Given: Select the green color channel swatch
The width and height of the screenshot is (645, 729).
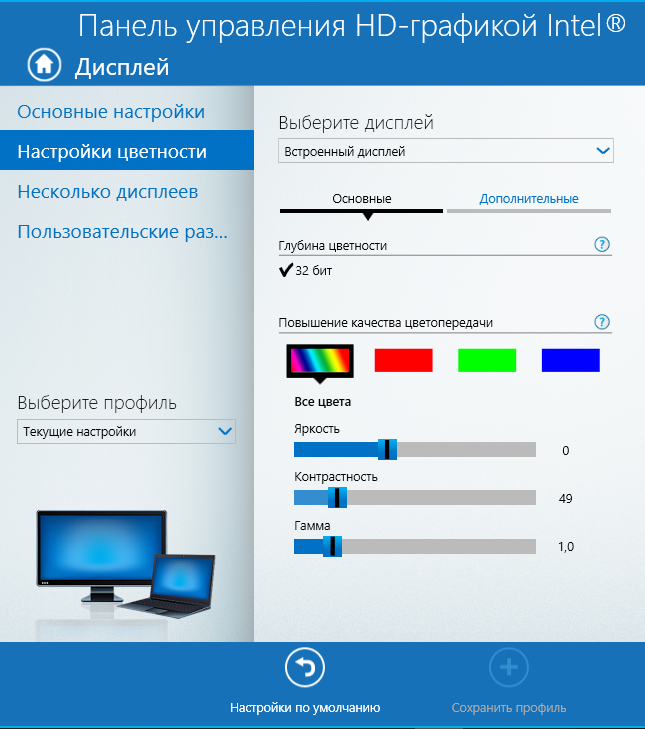Looking at the screenshot, I should [486, 360].
